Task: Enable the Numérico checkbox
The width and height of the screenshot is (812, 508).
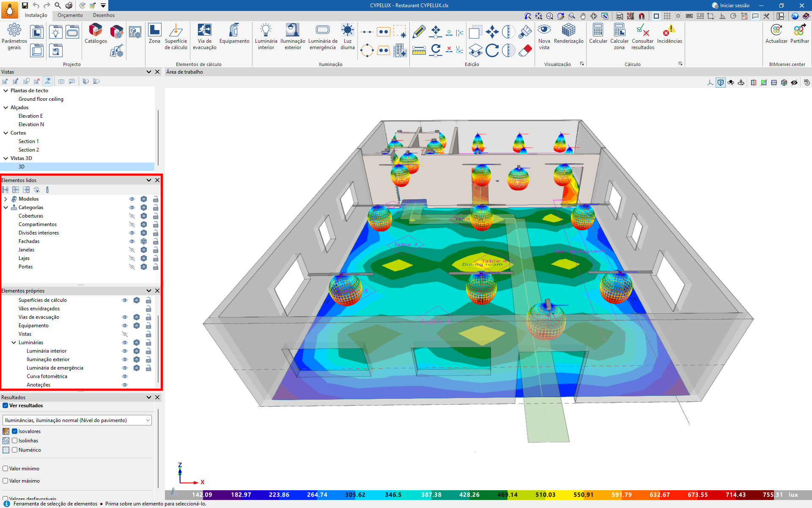Action: (15, 450)
